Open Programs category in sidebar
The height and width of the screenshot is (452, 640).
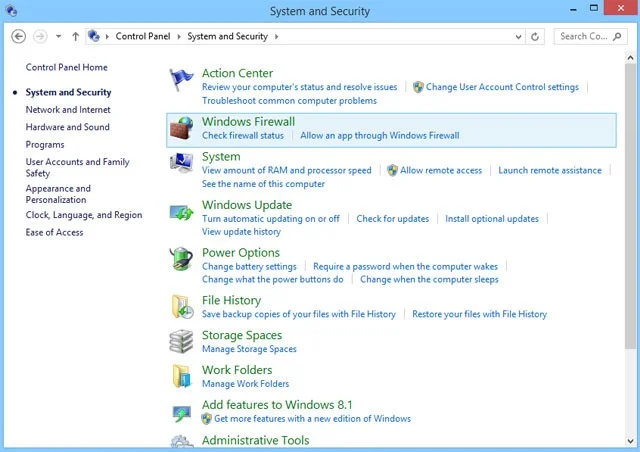pos(45,145)
